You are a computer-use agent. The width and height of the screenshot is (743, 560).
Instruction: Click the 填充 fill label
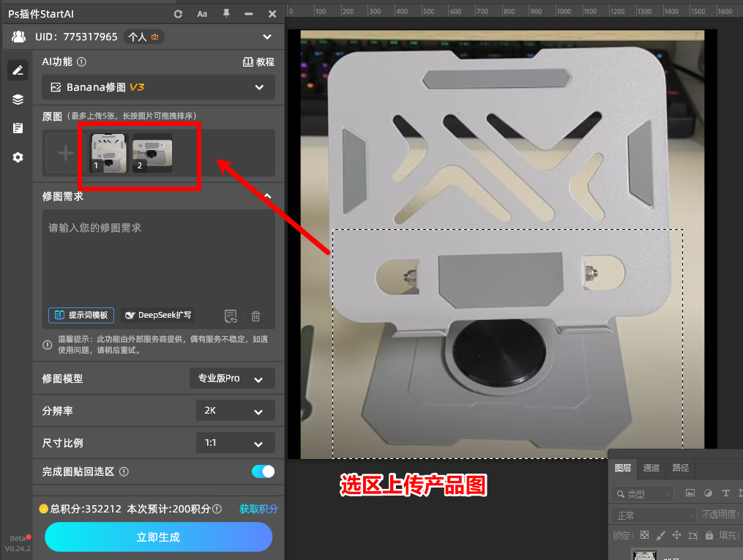(x=729, y=535)
